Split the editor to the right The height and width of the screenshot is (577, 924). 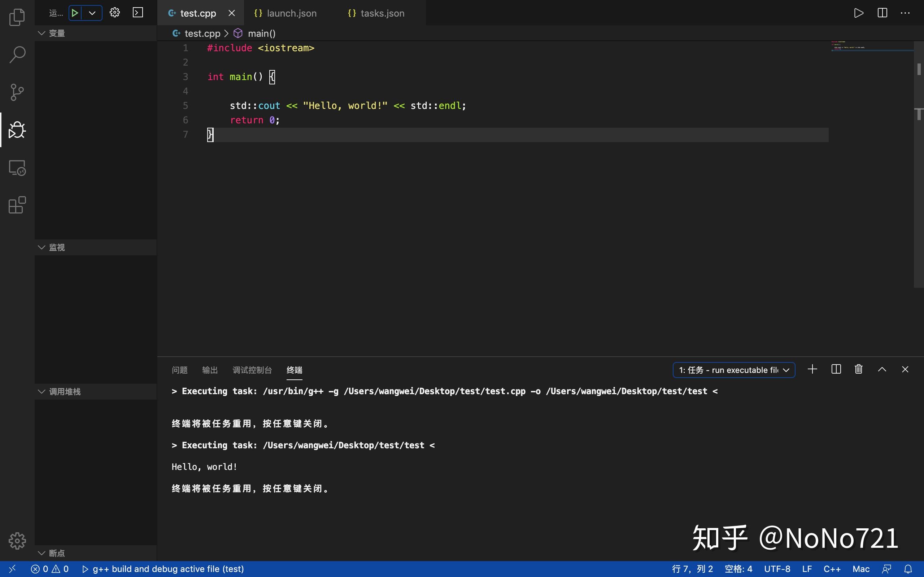click(882, 13)
